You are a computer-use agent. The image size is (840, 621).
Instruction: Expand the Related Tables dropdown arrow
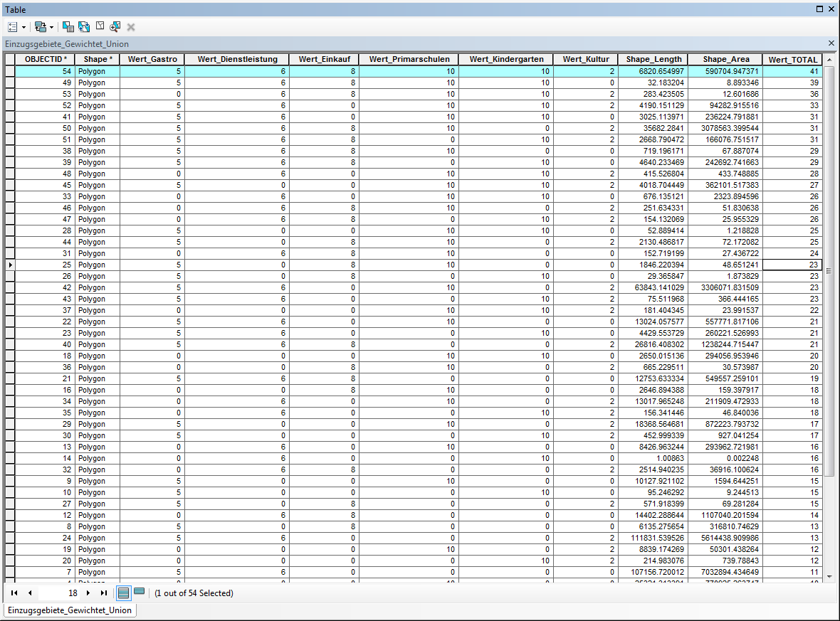(51, 27)
